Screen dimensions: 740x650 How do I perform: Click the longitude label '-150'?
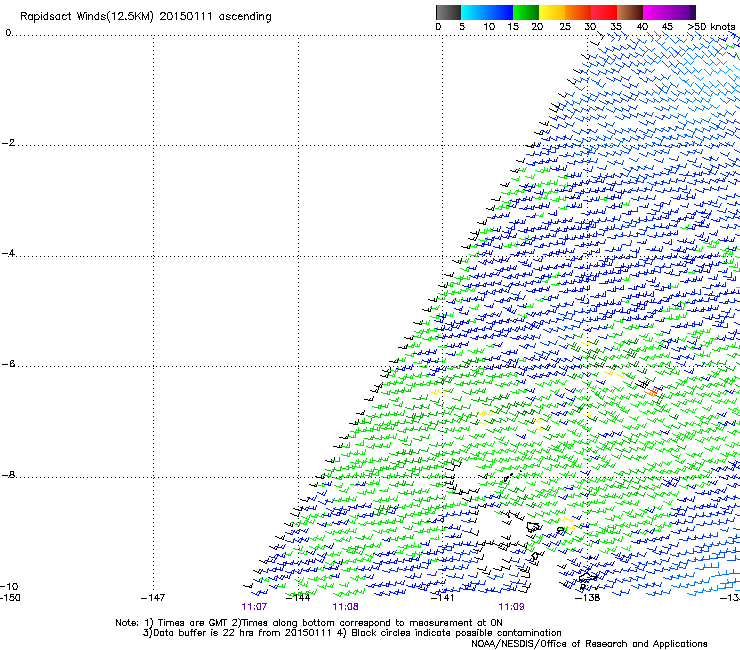pyautogui.click(x=10, y=598)
